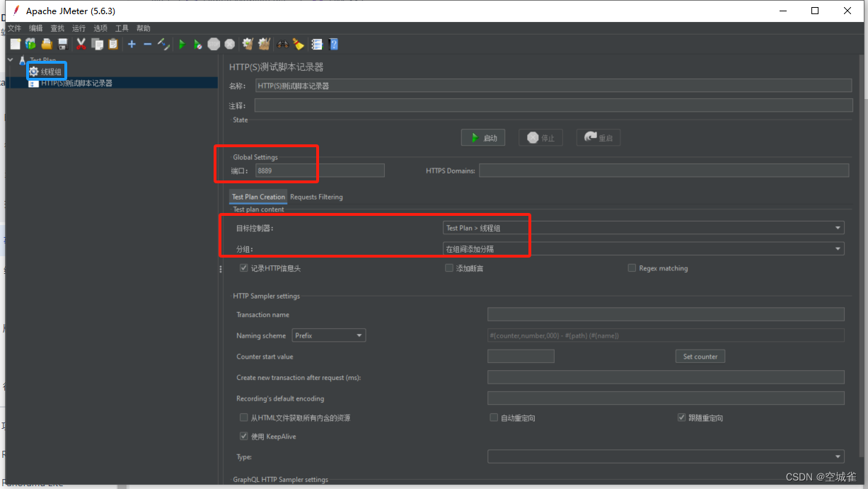Click the Shutdown gray circle icon
Screen dimensions: 868x489
pos(230,44)
